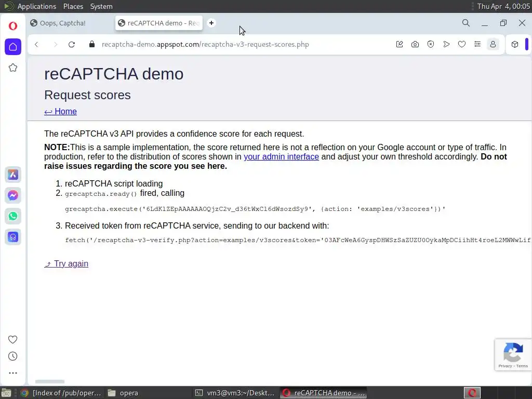The image size is (532, 399).
Task: Click the 'Try again' link
Action: (x=66, y=263)
